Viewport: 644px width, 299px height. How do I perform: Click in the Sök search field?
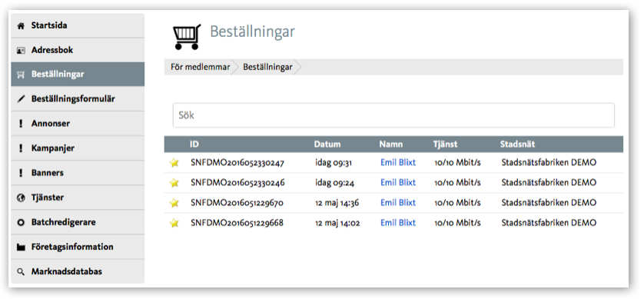(x=393, y=115)
